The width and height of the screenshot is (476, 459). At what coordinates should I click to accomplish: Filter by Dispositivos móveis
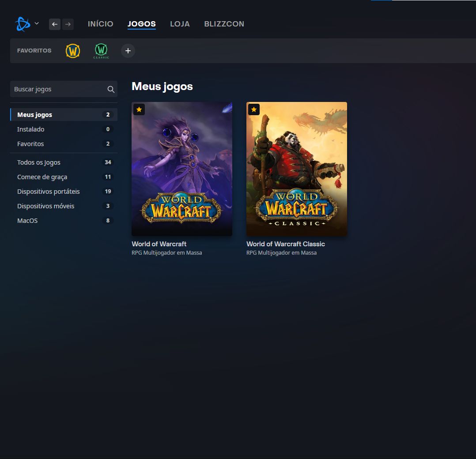[64, 206]
